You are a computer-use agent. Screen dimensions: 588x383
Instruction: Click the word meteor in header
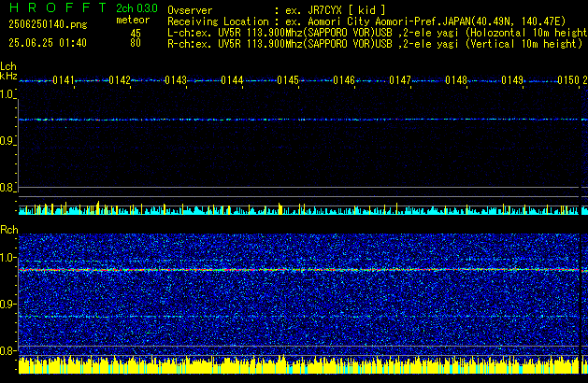[x=133, y=20]
